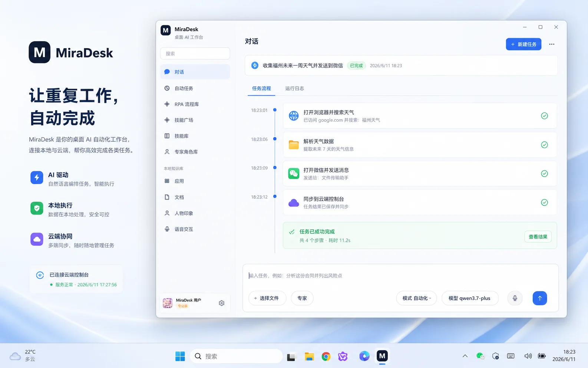Open the 模式 自动化 dropdown

[416, 298]
